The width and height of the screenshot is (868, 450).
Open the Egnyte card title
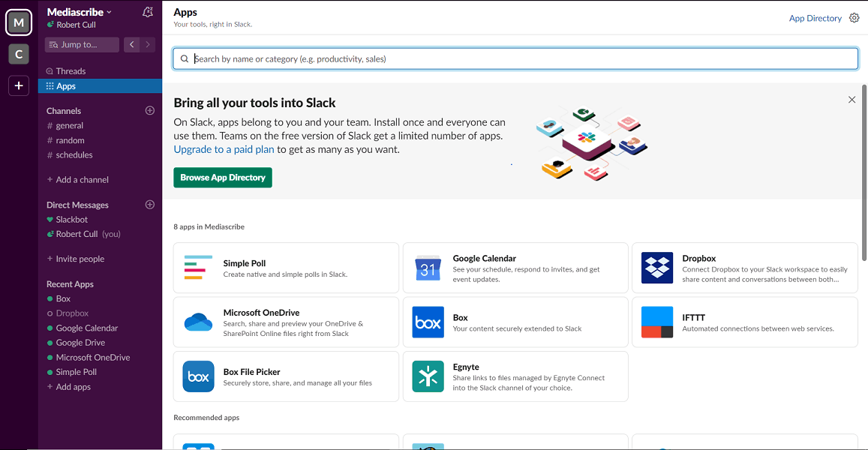pos(466,367)
